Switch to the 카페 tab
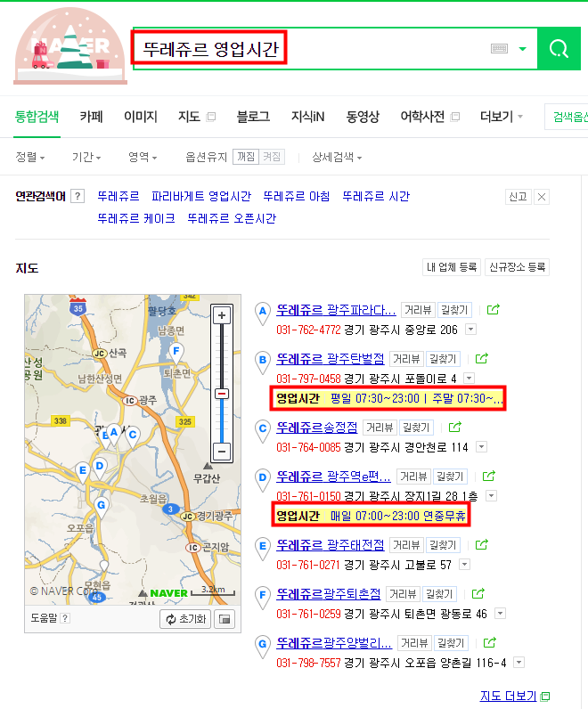The height and width of the screenshot is (709, 588). [92, 117]
